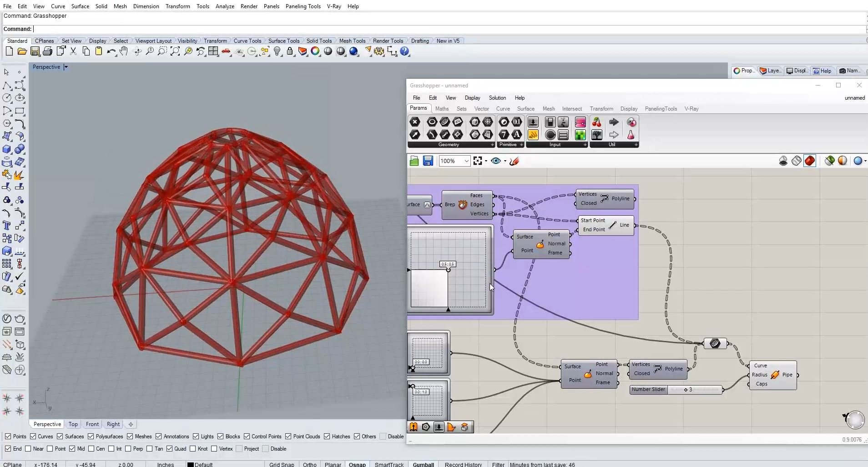Switch to the Curve Tools toolbar tab
Viewport: 868px width, 467px height.
click(247, 41)
